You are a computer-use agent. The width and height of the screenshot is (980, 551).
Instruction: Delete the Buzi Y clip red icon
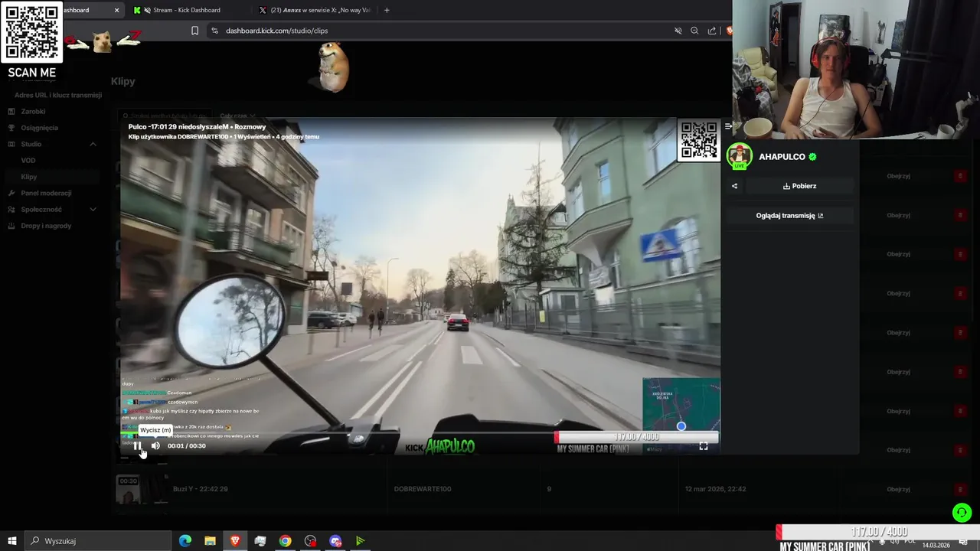960,490
